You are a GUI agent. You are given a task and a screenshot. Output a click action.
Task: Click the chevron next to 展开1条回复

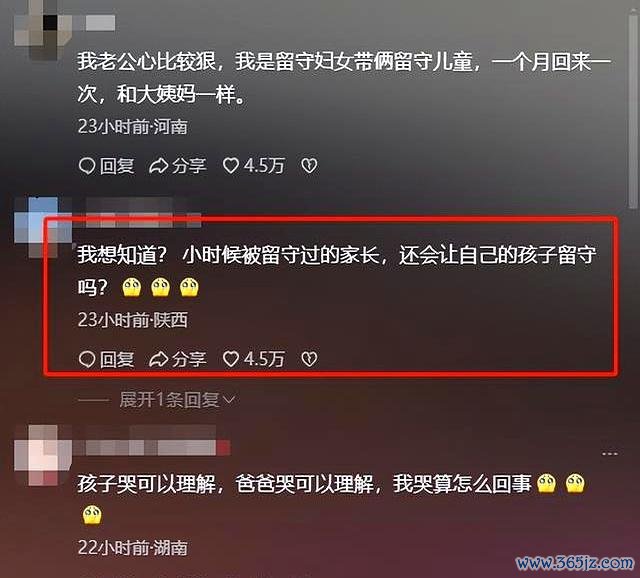(229, 400)
